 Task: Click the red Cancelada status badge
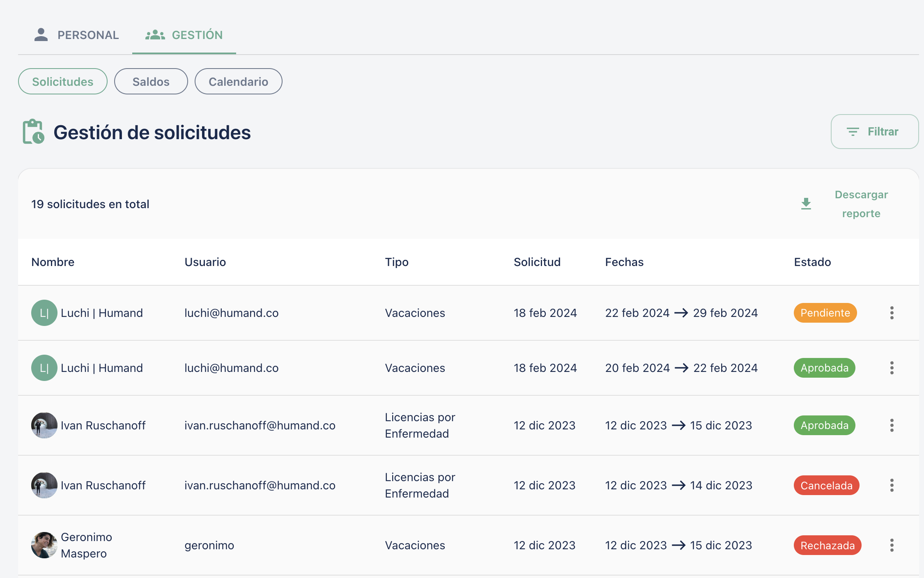[x=826, y=486]
